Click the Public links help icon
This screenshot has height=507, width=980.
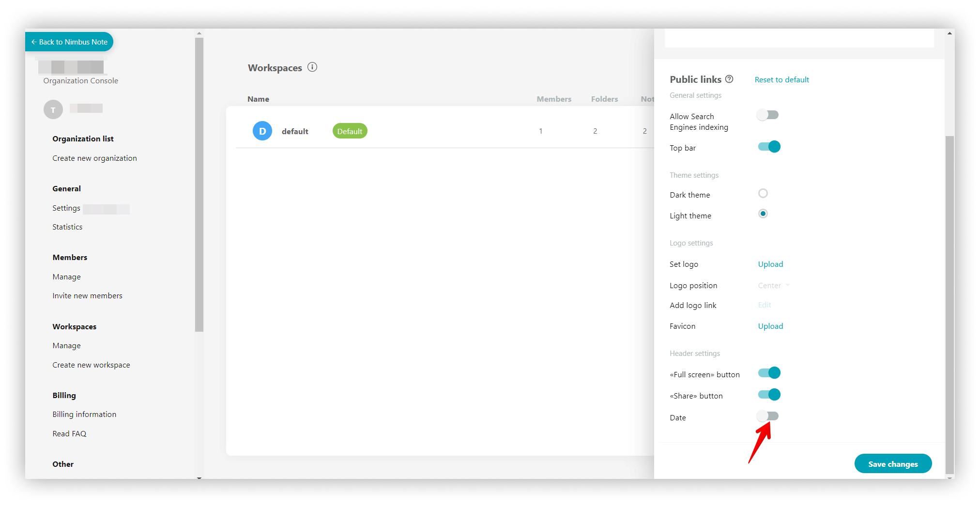coord(729,79)
